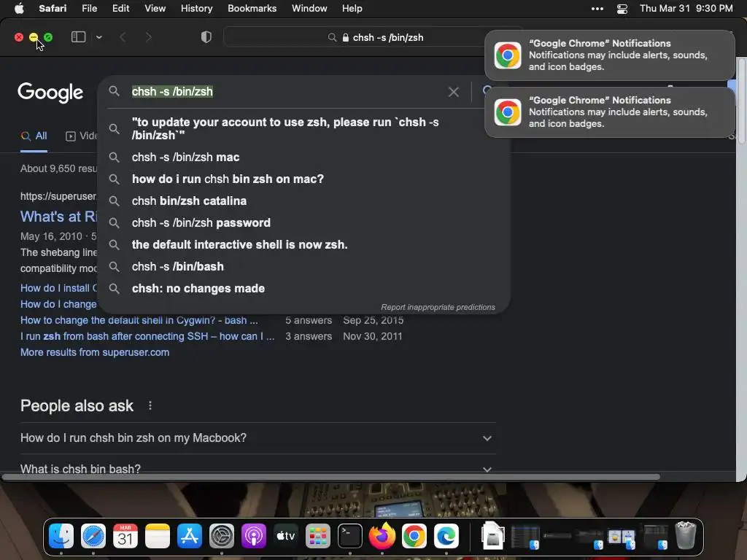
Task: Open People also ask options menu
Action: point(150,405)
